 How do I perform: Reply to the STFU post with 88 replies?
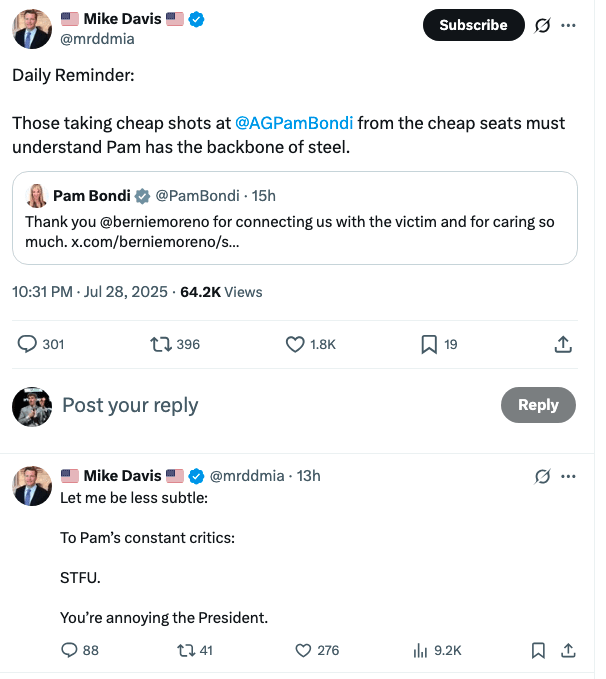[x=70, y=650]
